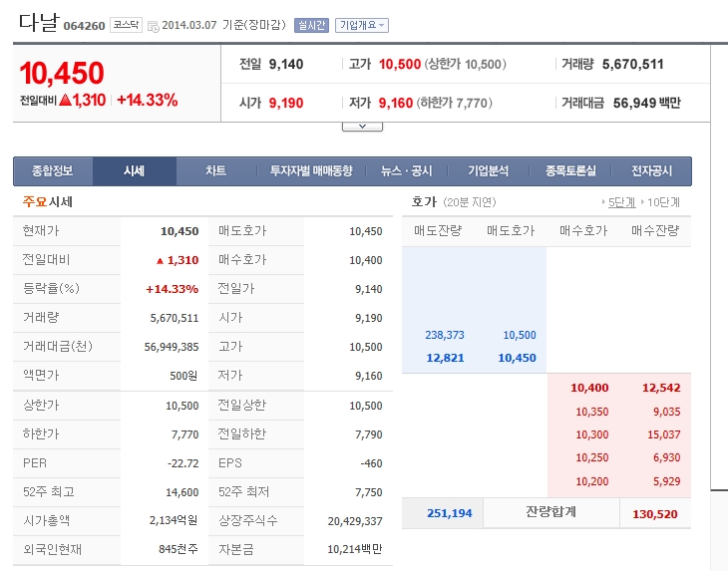Viewport: 728px width, 571px height.
Task: Open the 투자자별 매매동향 tab
Action: pyautogui.click(x=311, y=171)
